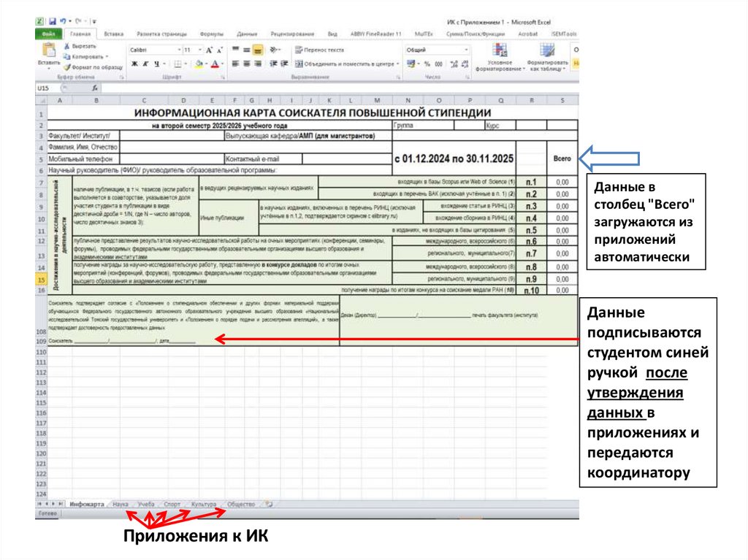The width and height of the screenshot is (748, 560).
Task: Open the font color dropdown arrow
Action: click(222, 64)
